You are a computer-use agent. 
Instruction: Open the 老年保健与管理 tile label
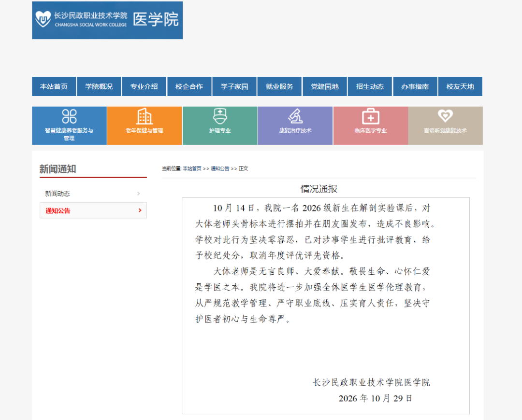tap(145, 130)
